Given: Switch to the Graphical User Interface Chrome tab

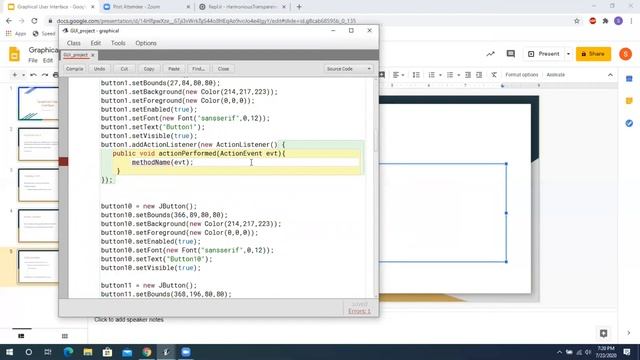Looking at the screenshot, I should point(51,7).
